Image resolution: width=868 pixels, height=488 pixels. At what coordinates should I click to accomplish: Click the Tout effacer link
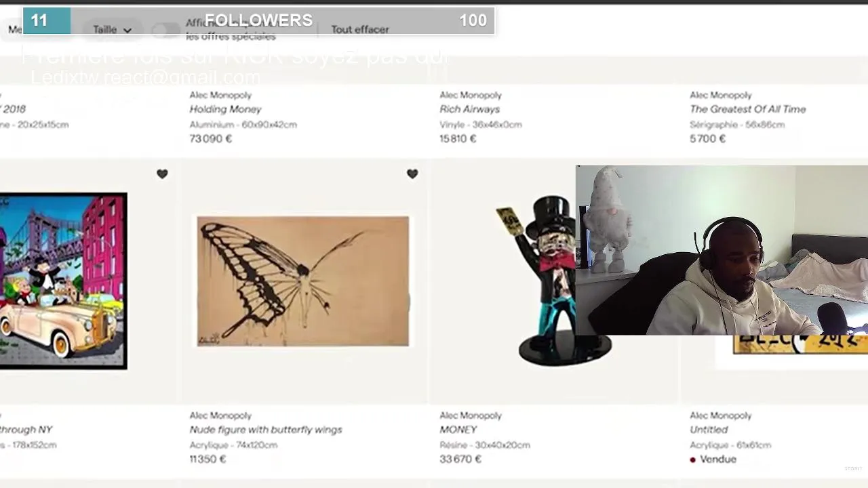point(360,30)
